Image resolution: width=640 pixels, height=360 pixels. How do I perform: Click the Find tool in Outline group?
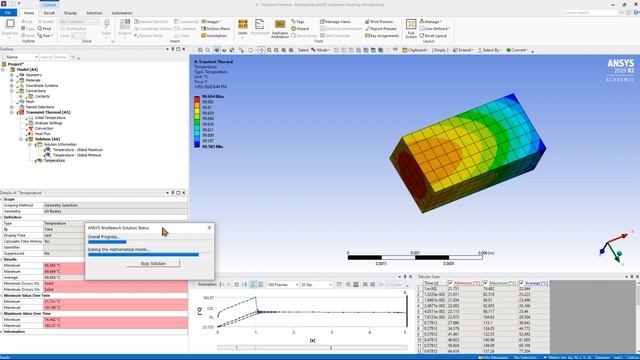44,29
